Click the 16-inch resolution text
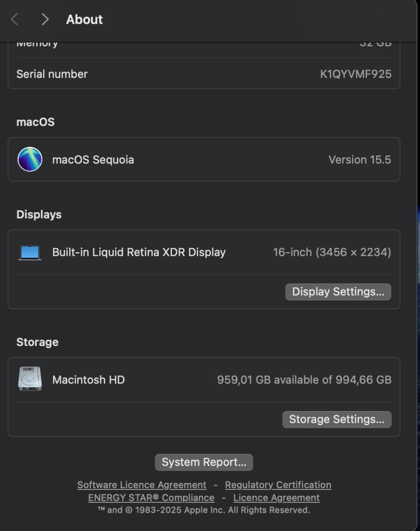The width and height of the screenshot is (420, 531). [332, 252]
